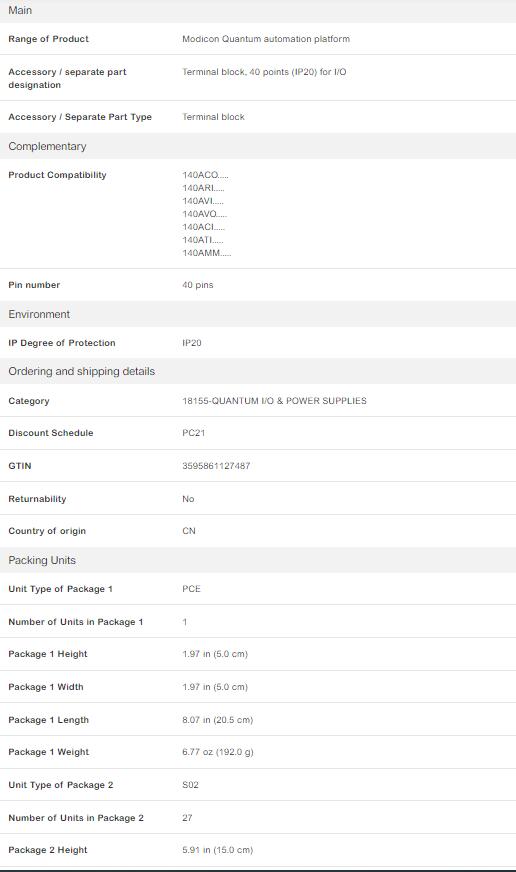Select the Pin number value 40 pins
Viewport: 516px width, 872px height.
pyautogui.click(x=197, y=285)
